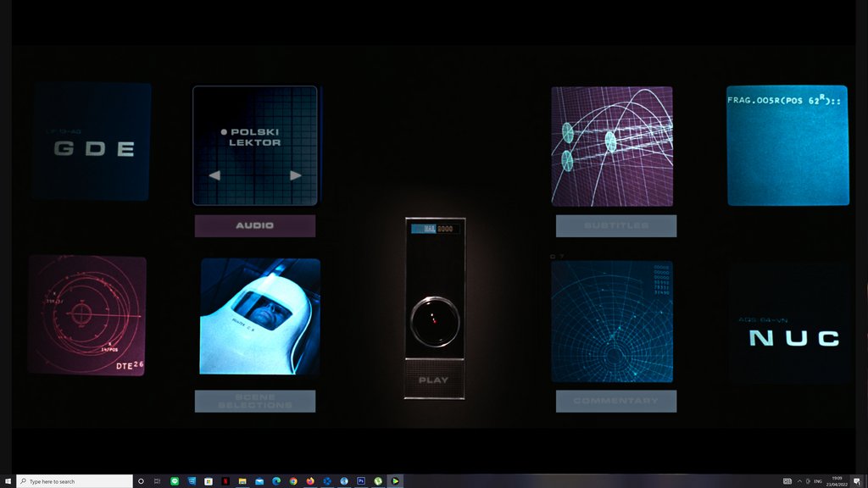This screenshot has height=488, width=868.
Task: Switch input language via ENG indicator
Action: tap(818, 481)
